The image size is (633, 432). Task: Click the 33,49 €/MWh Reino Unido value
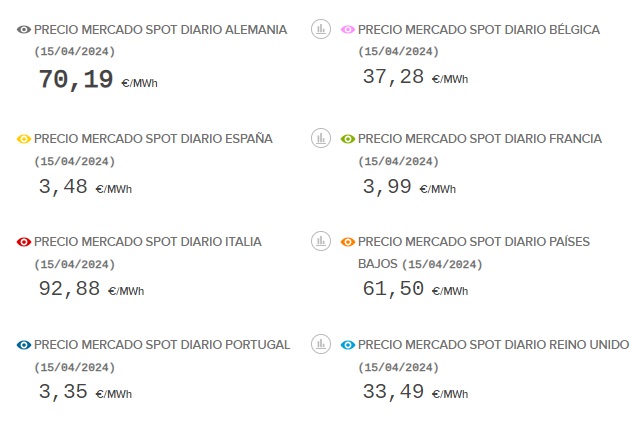414,392
